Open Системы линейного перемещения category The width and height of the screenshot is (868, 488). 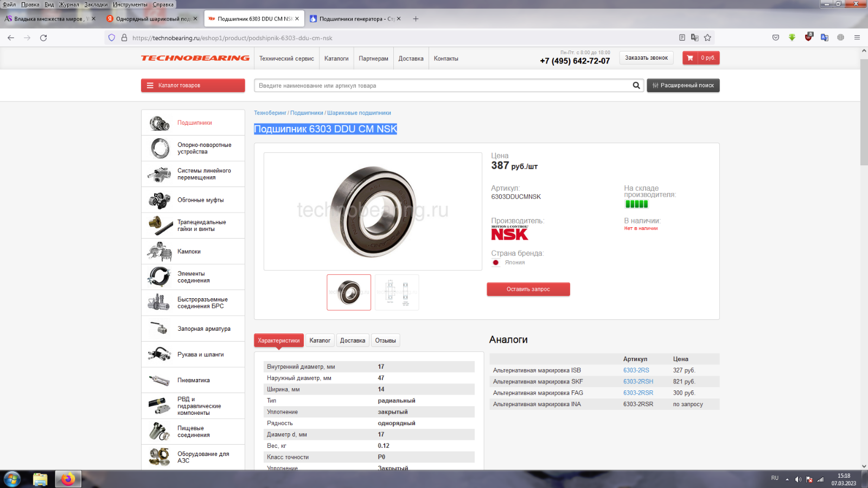pyautogui.click(x=193, y=174)
